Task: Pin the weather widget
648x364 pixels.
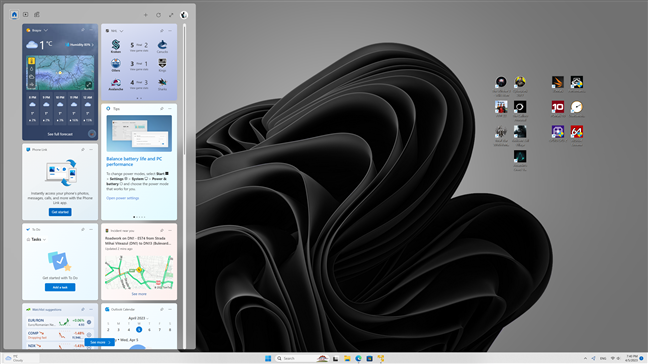Action: tap(83, 30)
